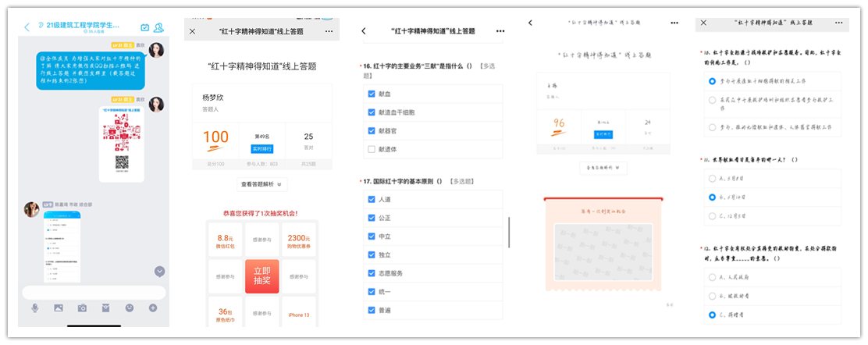
Task: Tap the camera icon in chat toolbar
Action: coord(82,308)
